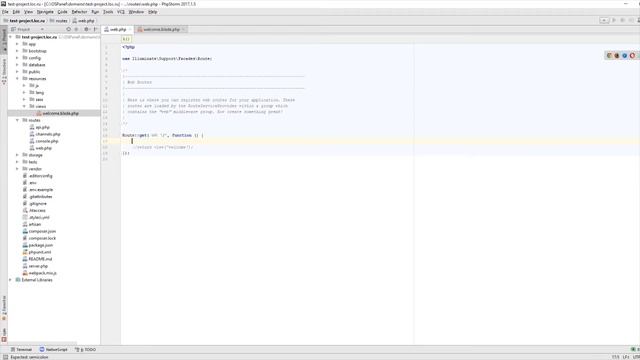Open the Tools menu
The height and width of the screenshot is (360, 640).
coord(108,12)
